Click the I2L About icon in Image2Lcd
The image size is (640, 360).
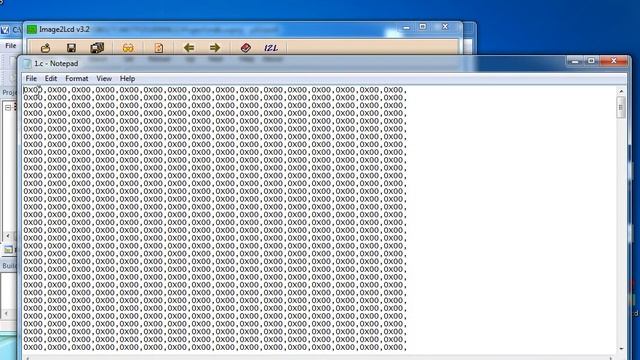tap(271, 48)
